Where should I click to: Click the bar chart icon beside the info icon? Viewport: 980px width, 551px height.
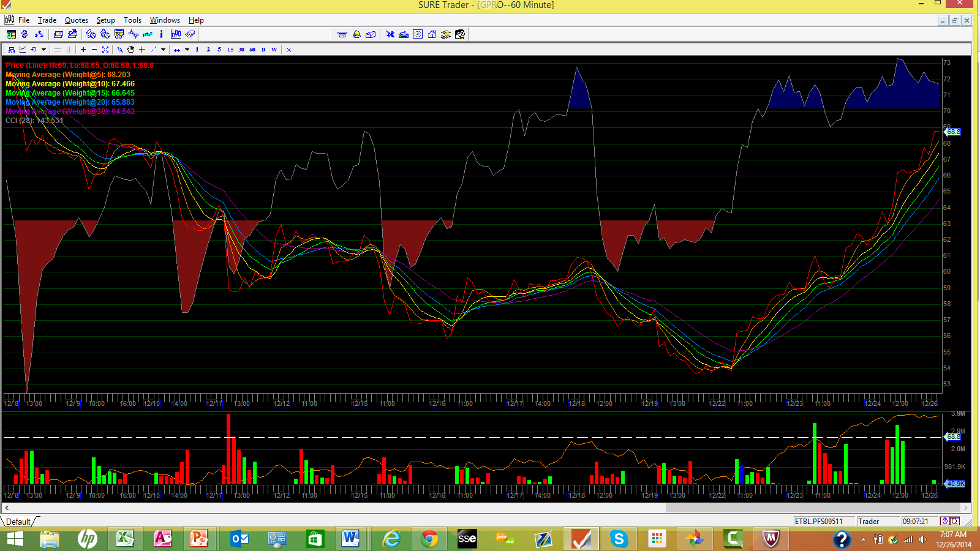(x=176, y=34)
